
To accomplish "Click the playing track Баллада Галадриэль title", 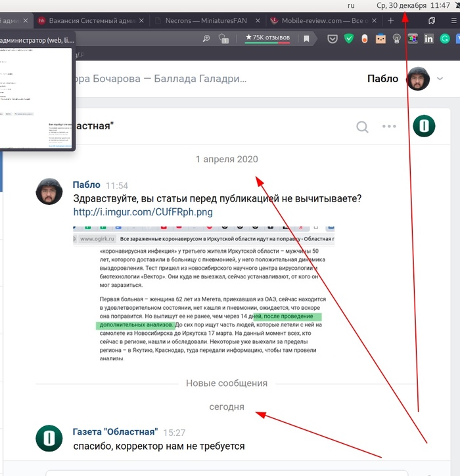I will click(x=161, y=79).
